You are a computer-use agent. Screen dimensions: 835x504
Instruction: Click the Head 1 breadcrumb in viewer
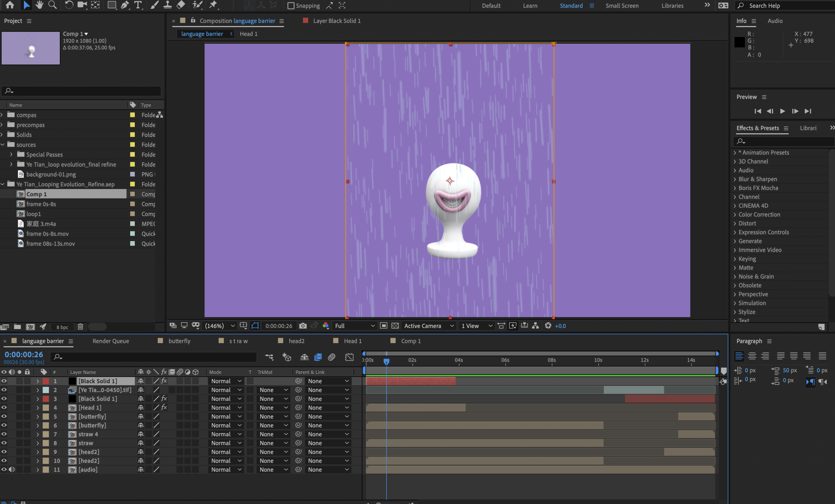(248, 34)
